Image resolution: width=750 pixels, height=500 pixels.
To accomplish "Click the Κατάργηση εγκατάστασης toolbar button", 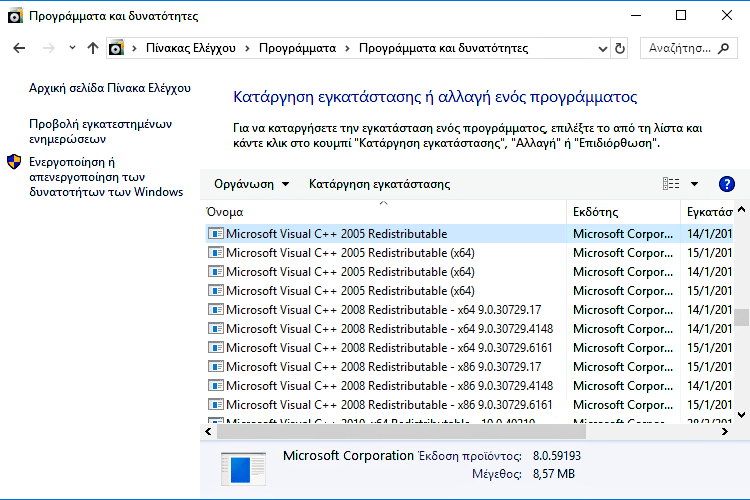I will 379,184.
